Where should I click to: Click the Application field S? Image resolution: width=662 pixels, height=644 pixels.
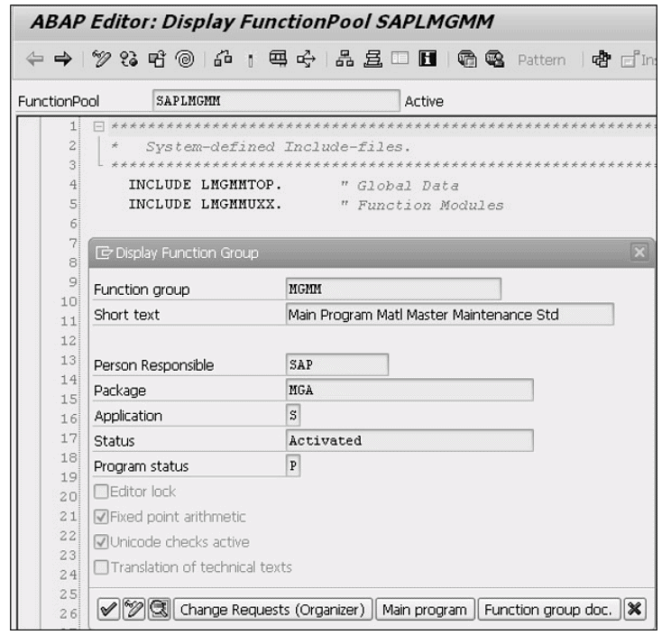(x=293, y=415)
